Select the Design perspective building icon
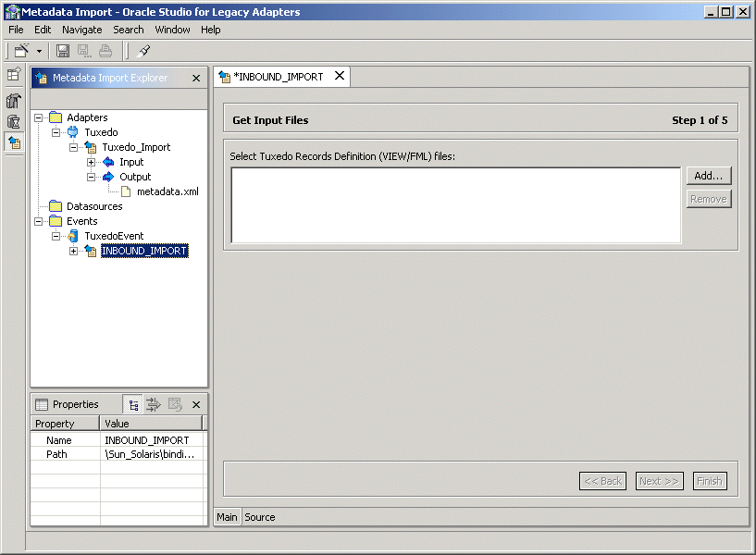 [14, 101]
